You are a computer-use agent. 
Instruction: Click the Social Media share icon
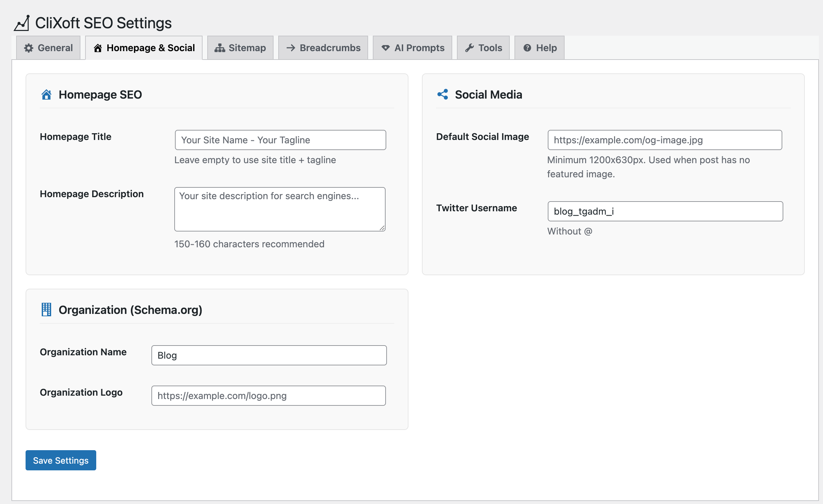pyautogui.click(x=443, y=95)
